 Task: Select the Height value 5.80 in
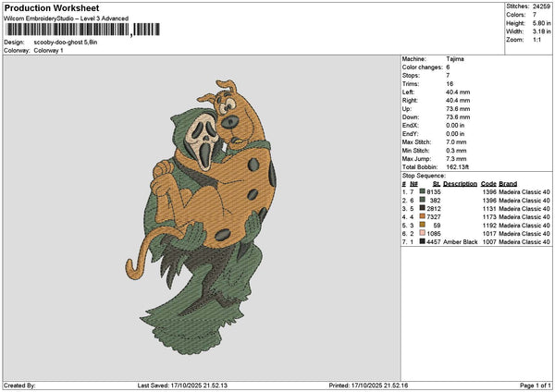pos(541,23)
